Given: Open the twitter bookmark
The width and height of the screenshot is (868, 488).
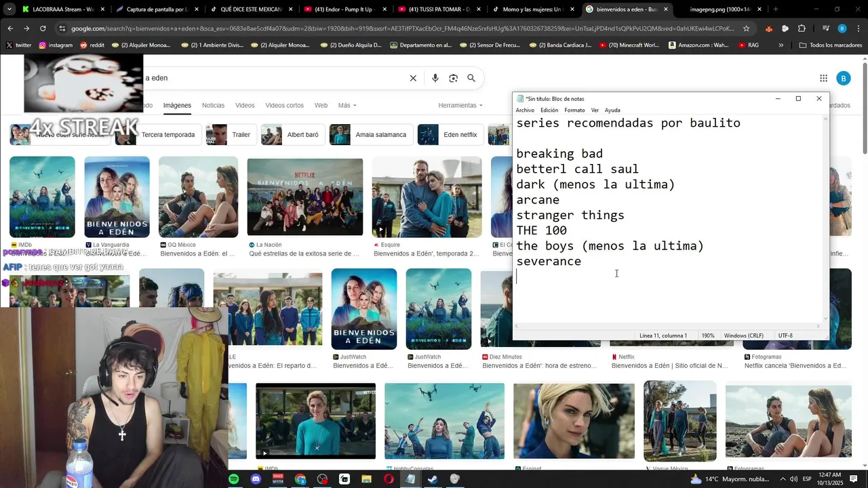Looking at the screenshot, I should click(19, 45).
